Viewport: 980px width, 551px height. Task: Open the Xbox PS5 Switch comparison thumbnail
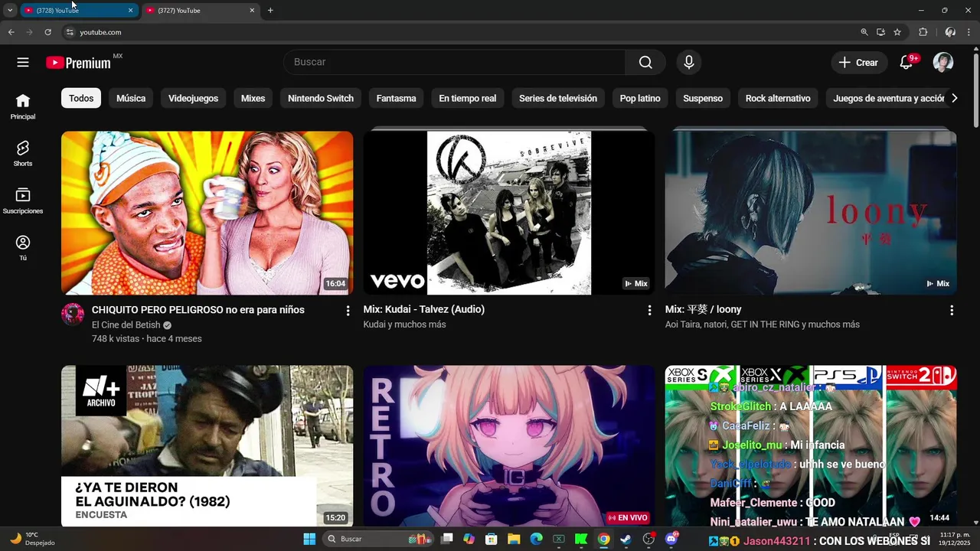pyautogui.click(x=811, y=445)
